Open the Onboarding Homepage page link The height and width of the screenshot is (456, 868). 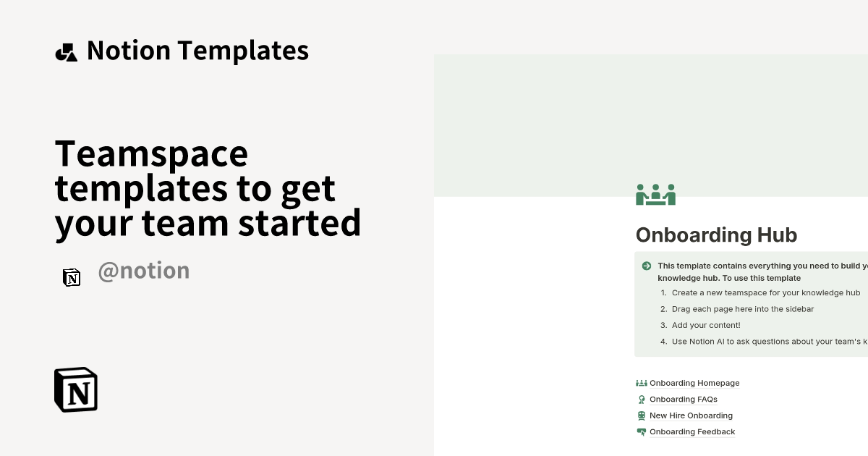(x=694, y=383)
